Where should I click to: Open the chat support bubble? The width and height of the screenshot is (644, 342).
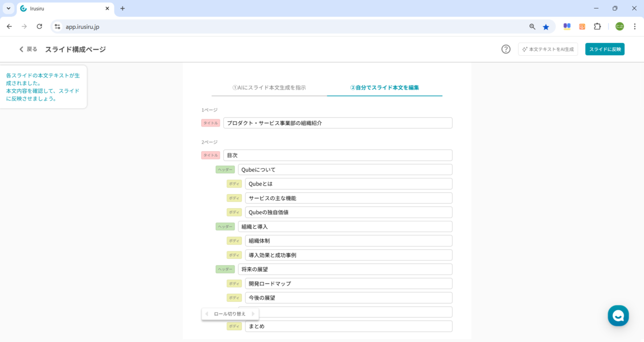pyautogui.click(x=618, y=316)
